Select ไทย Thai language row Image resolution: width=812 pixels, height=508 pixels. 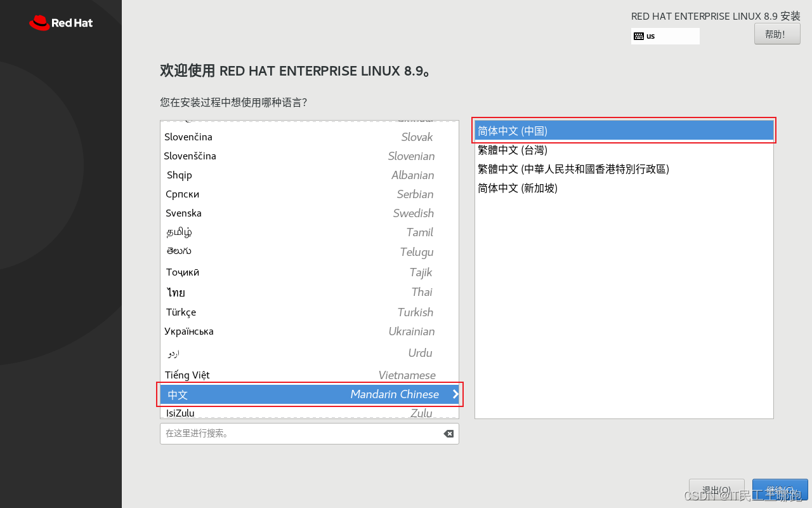point(309,292)
